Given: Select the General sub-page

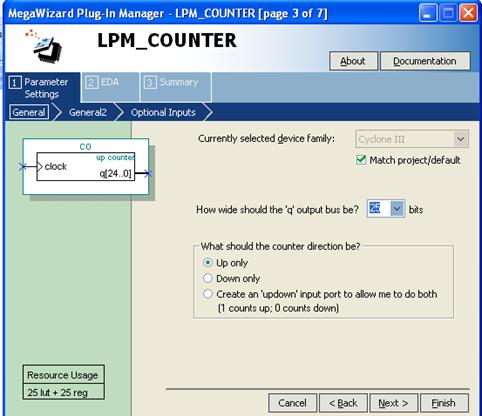Looking at the screenshot, I should pyautogui.click(x=29, y=112).
